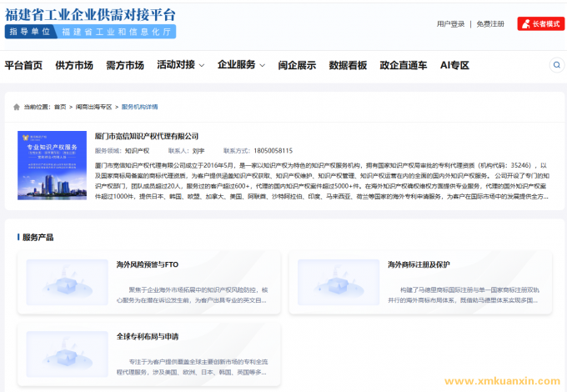Click the 服务产品 section heading
The height and width of the screenshot is (392, 567).
click(38, 237)
